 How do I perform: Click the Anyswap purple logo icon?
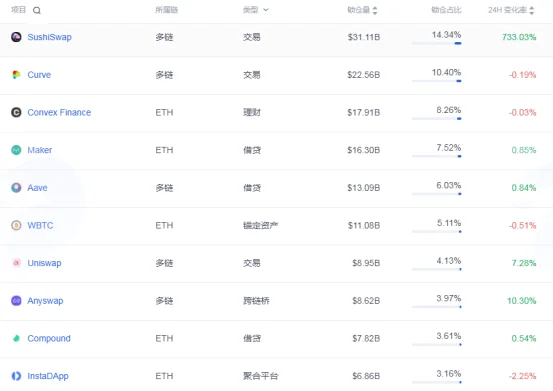[x=16, y=301]
